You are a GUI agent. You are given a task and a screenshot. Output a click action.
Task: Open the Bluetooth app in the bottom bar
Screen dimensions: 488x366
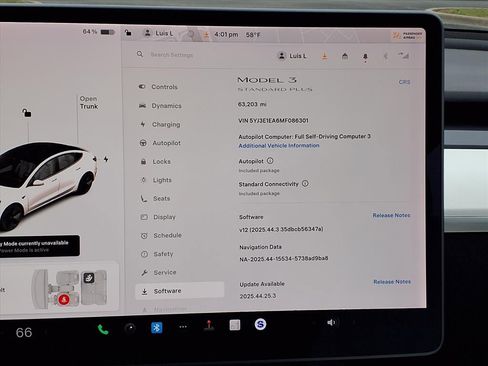tap(157, 327)
